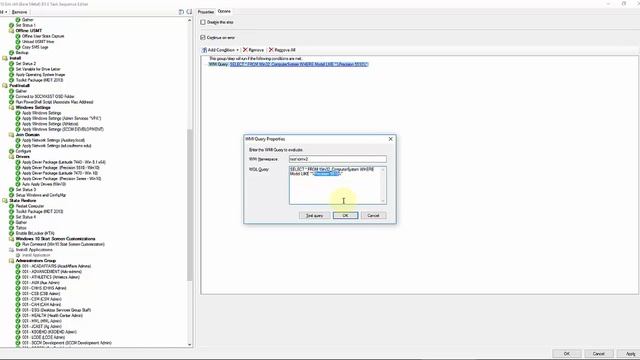
Task: Select the Set Status 3 step
Action: 26,190
